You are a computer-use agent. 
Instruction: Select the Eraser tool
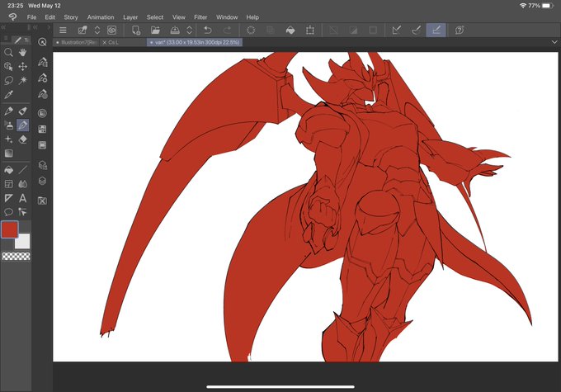pos(22,139)
